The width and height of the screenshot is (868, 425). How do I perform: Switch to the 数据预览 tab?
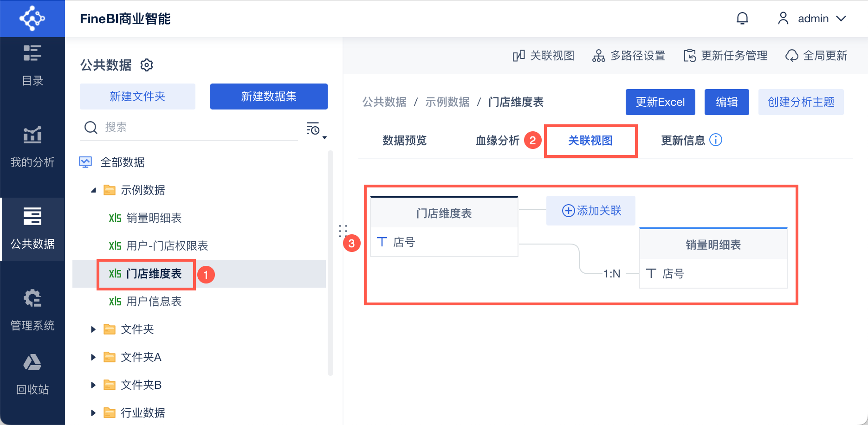(404, 141)
